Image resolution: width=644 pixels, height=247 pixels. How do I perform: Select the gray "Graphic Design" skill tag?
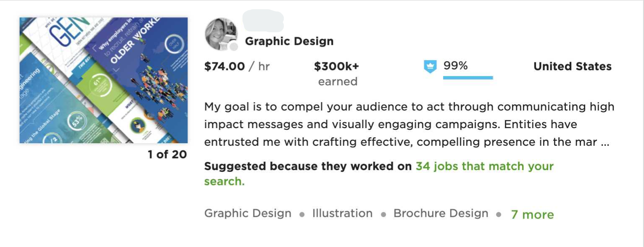coord(248,213)
